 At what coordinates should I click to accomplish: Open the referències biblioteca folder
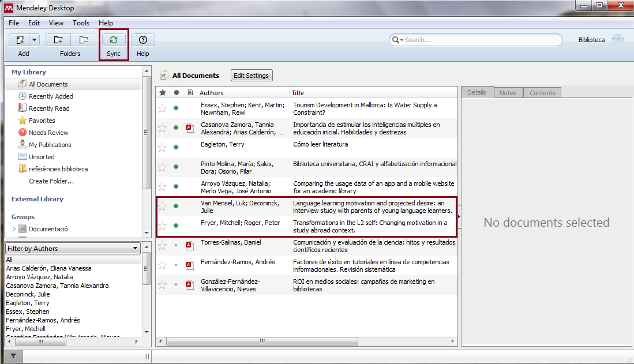[x=58, y=169]
